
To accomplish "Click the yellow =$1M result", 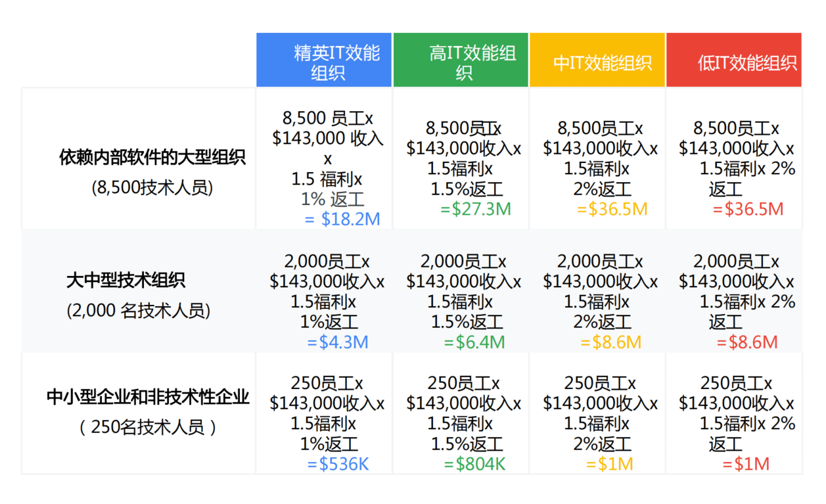I will pyautogui.click(x=610, y=464).
